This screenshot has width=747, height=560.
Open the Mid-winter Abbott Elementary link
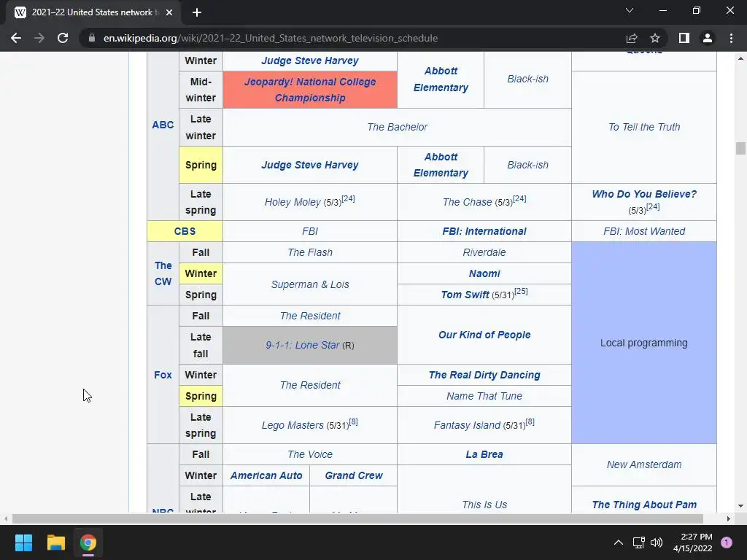point(441,79)
